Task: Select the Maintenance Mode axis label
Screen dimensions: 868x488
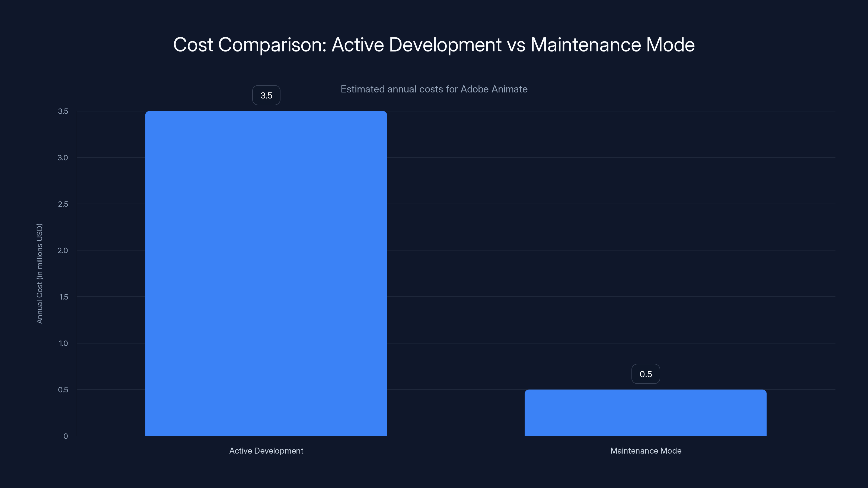Action: [x=646, y=451]
